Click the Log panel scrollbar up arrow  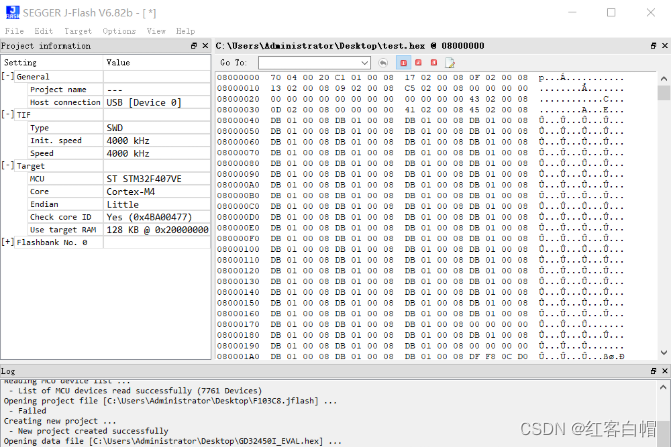663,387
